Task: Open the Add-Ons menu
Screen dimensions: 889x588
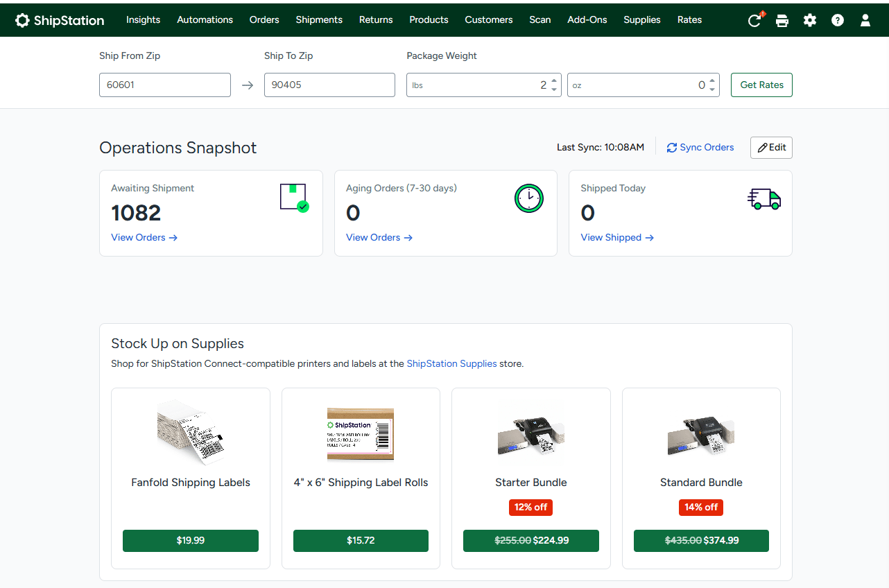Action: coord(587,19)
